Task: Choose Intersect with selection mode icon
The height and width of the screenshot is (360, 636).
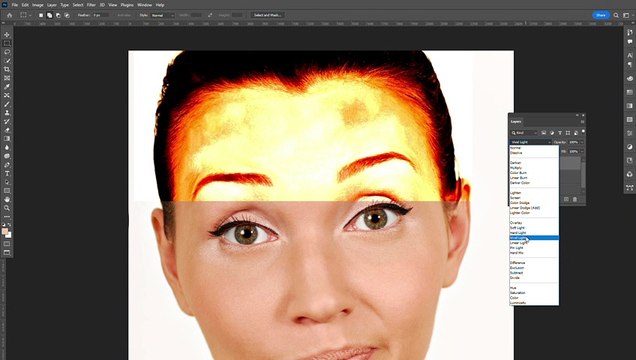Action: [x=67, y=15]
